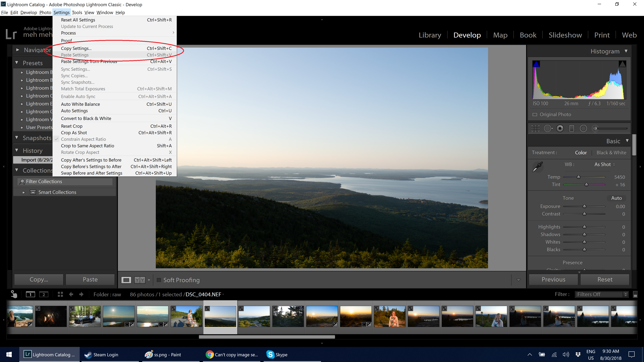The width and height of the screenshot is (644, 362).
Task: Enable the Soft Proofing checkbox
Action: tap(159, 280)
